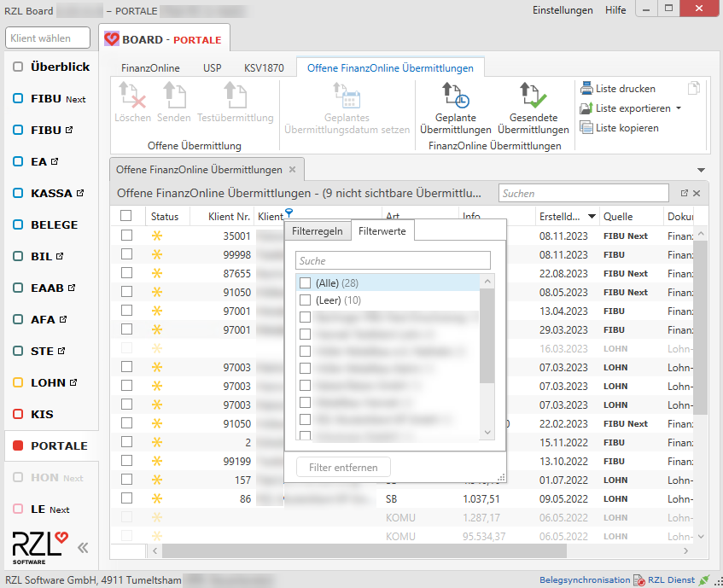Check the (Leer) filter value checkbox

[305, 300]
